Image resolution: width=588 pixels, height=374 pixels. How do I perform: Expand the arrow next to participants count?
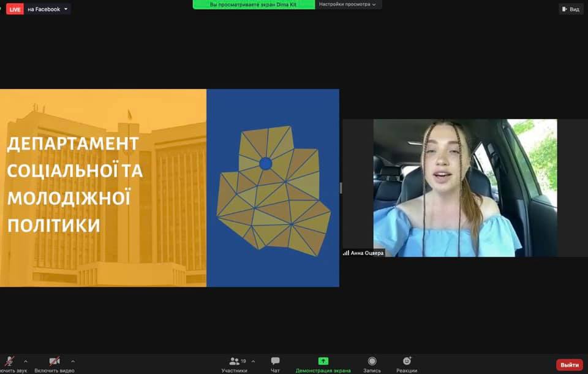(x=253, y=361)
